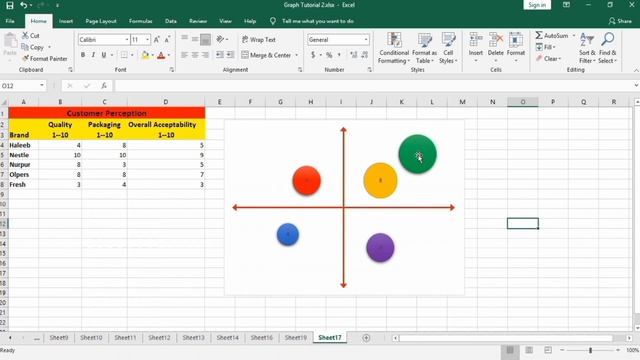Open the Formulas ribbon tab

coord(140,21)
